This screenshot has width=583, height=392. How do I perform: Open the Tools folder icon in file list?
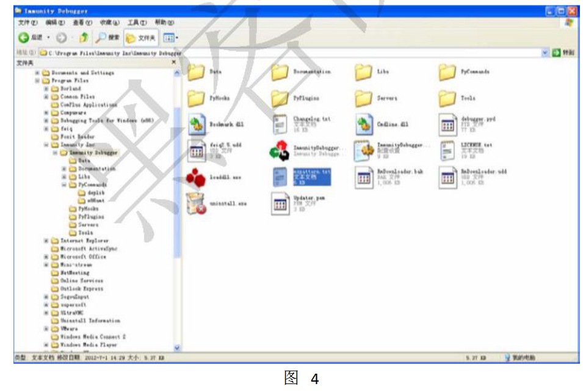[x=447, y=98]
